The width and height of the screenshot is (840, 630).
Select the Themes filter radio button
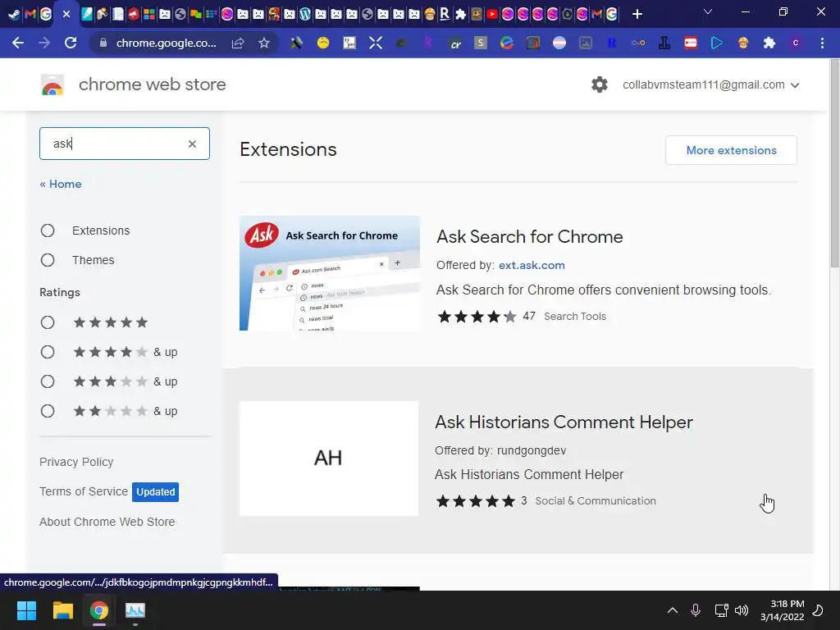coord(48,260)
